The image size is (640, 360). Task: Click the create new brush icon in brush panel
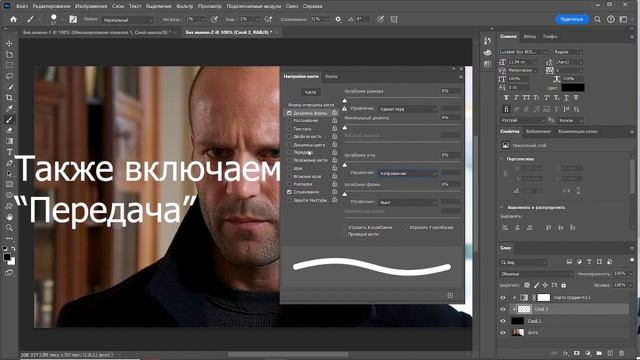point(450,295)
